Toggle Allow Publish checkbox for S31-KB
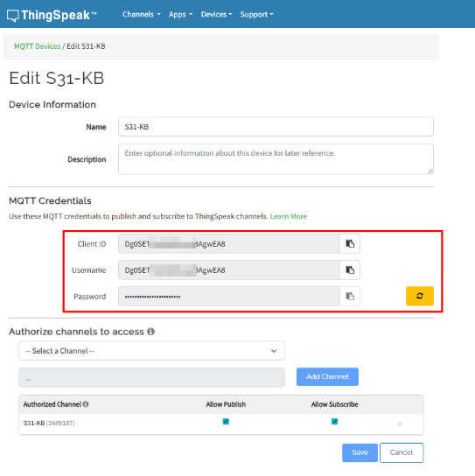 pos(226,422)
